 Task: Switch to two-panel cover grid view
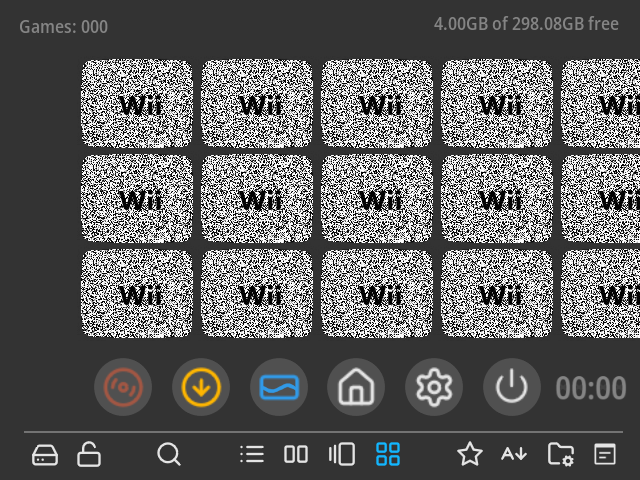pos(296,454)
